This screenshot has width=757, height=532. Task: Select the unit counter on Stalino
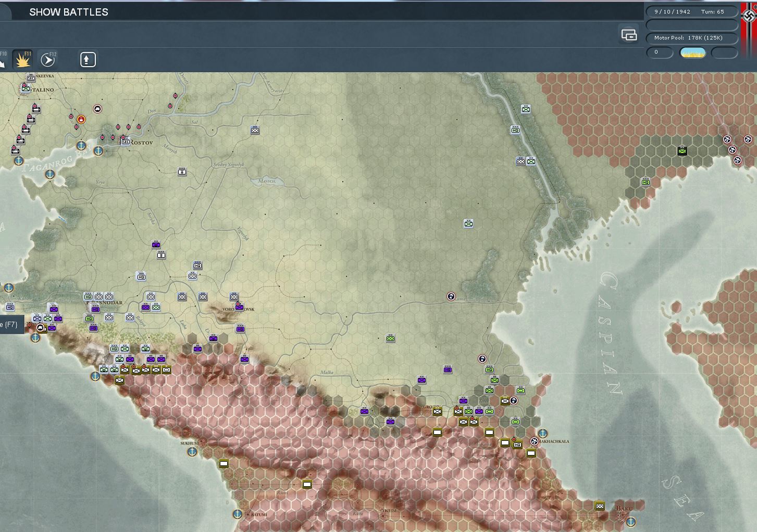tap(26, 89)
